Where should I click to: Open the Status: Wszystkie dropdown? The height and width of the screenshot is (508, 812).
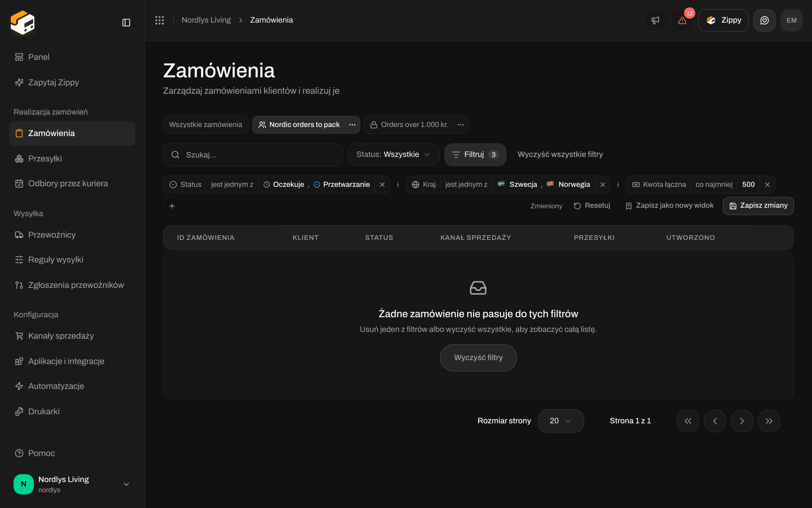(x=394, y=155)
